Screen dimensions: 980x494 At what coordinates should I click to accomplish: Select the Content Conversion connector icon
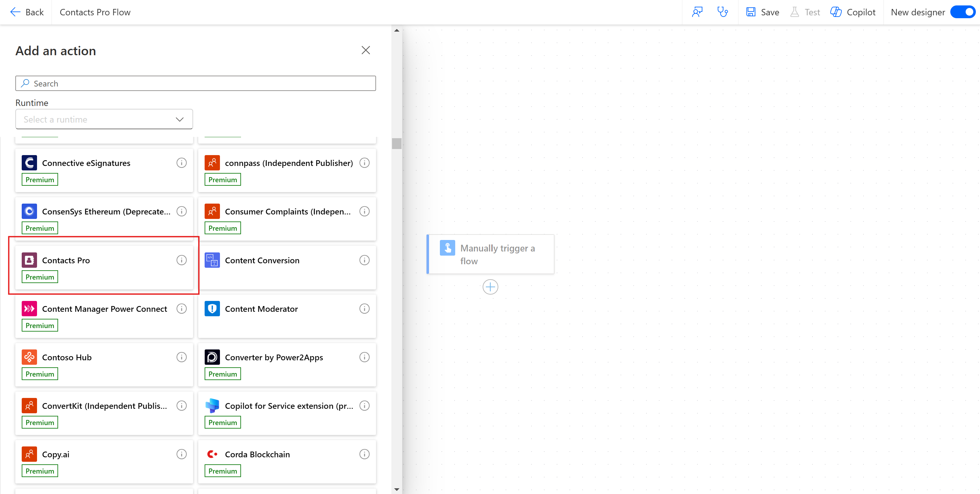point(212,260)
